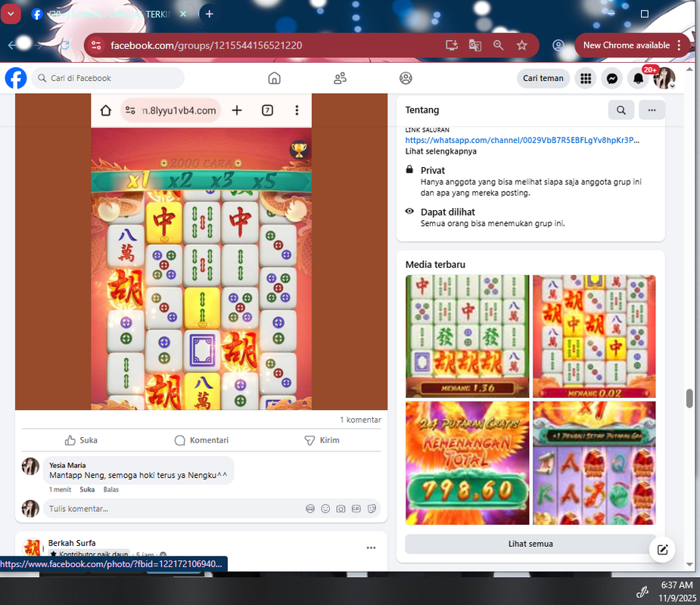Viewport: 700px width, 605px height.
Task: Open the MENANG 0.02 mahjong thumbnail
Action: (594, 337)
